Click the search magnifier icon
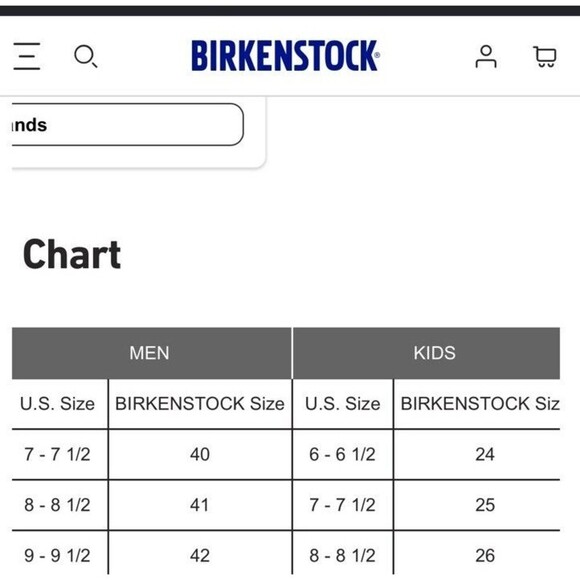This screenshot has width=580, height=580. [x=85, y=56]
